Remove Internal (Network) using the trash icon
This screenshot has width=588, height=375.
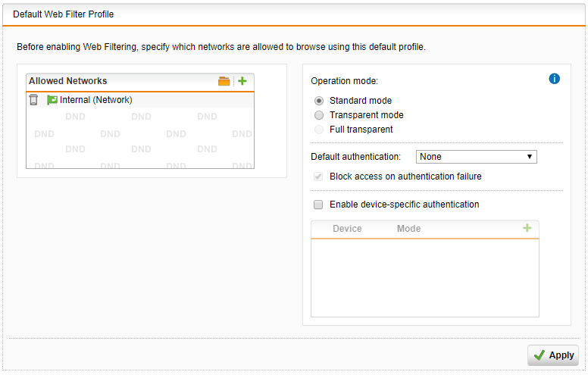coord(33,100)
